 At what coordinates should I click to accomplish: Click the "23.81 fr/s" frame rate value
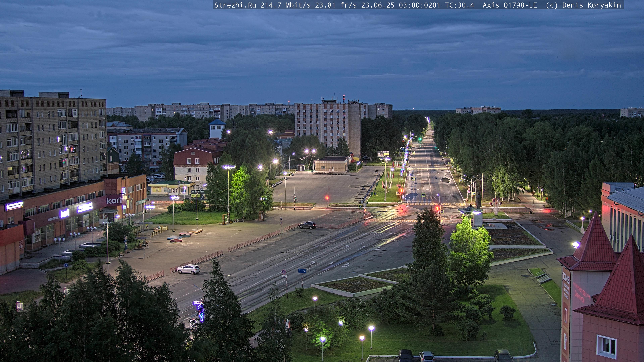click(x=336, y=5)
